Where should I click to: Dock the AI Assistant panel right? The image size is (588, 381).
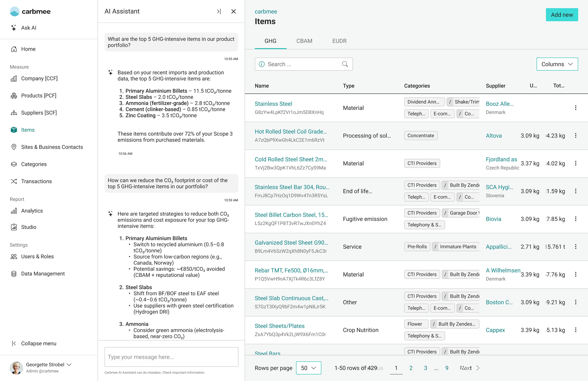point(219,11)
